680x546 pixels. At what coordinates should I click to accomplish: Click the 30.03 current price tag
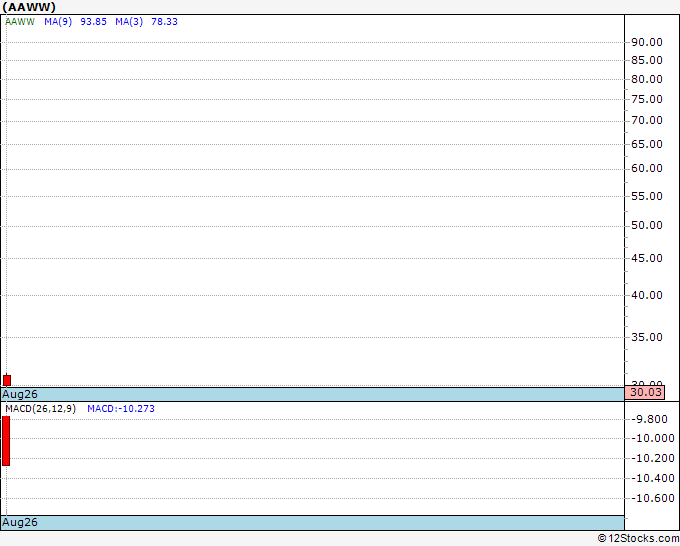tap(646, 392)
